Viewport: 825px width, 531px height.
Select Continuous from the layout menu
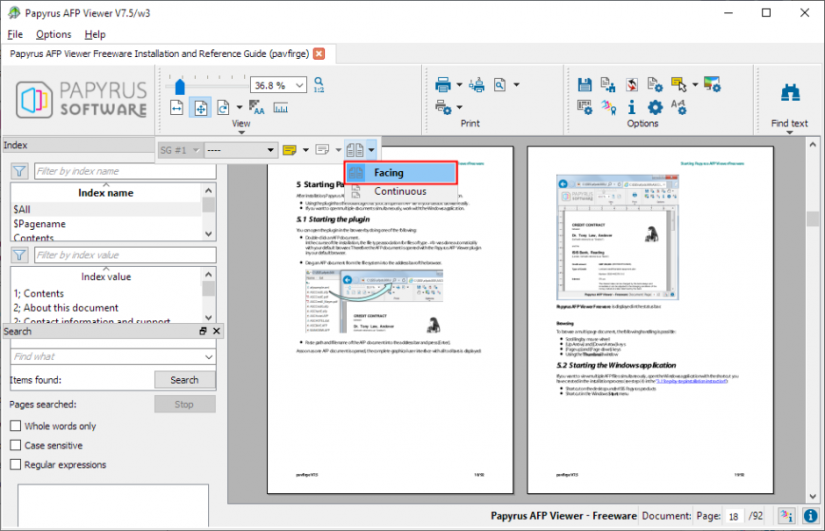pyautogui.click(x=400, y=191)
